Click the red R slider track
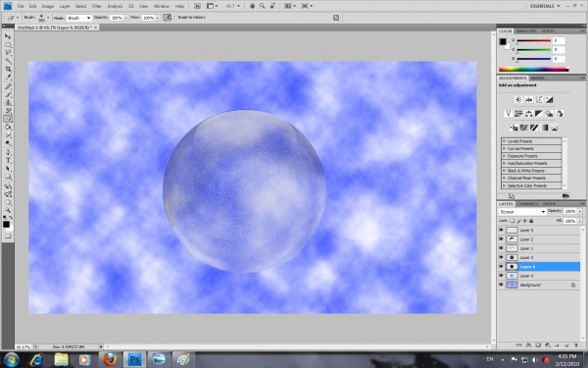Image resolution: width=588 pixels, height=368 pixels. (534, 40)
